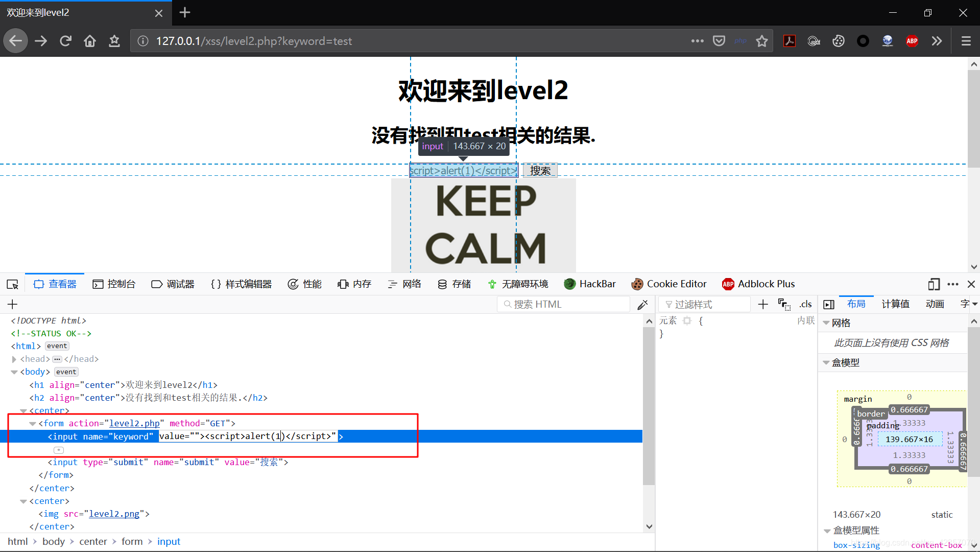
Task: Click the browser back arrow
Action: [15, 41]
